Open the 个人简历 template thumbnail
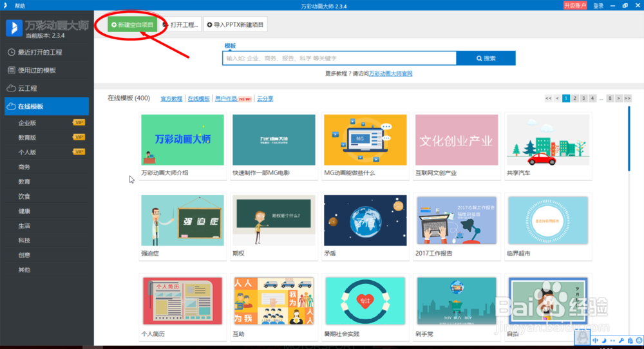Screen dimensions: 644x349 pyautogui.click(x=182, y=301)
